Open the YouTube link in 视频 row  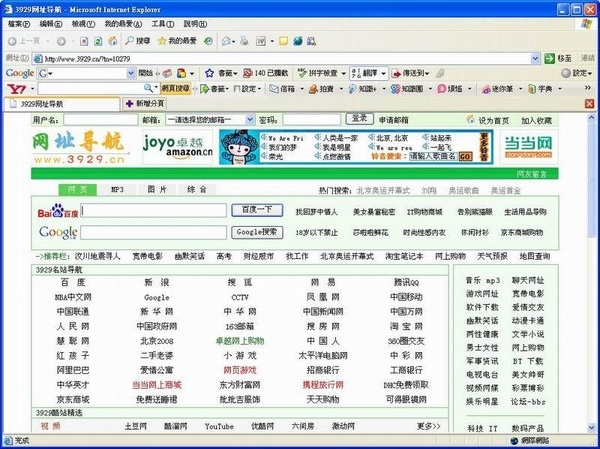pos(219,426)
